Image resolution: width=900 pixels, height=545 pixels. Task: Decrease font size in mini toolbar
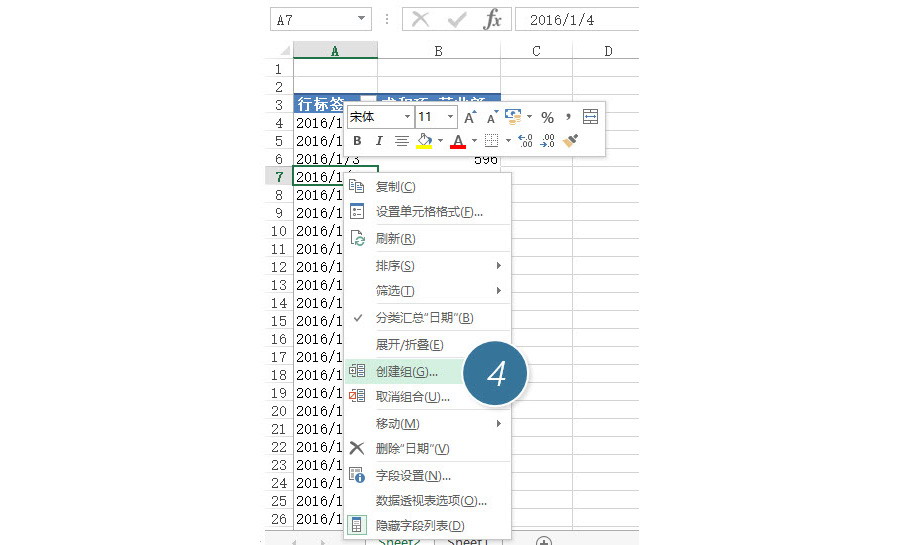(491, 118)
